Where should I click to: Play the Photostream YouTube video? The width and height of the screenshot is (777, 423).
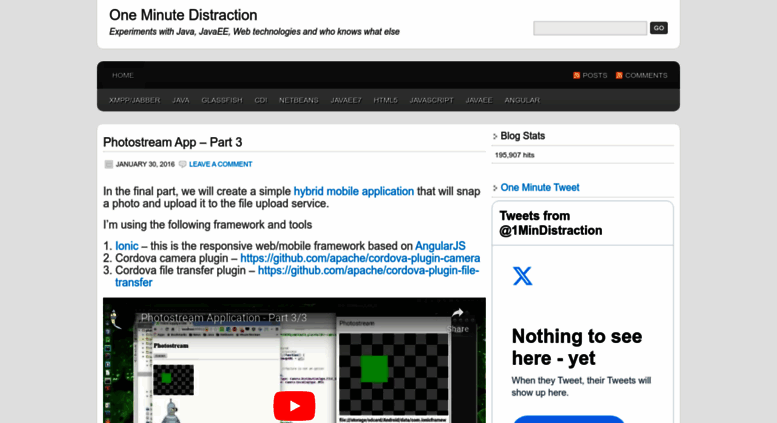[294, 406]
